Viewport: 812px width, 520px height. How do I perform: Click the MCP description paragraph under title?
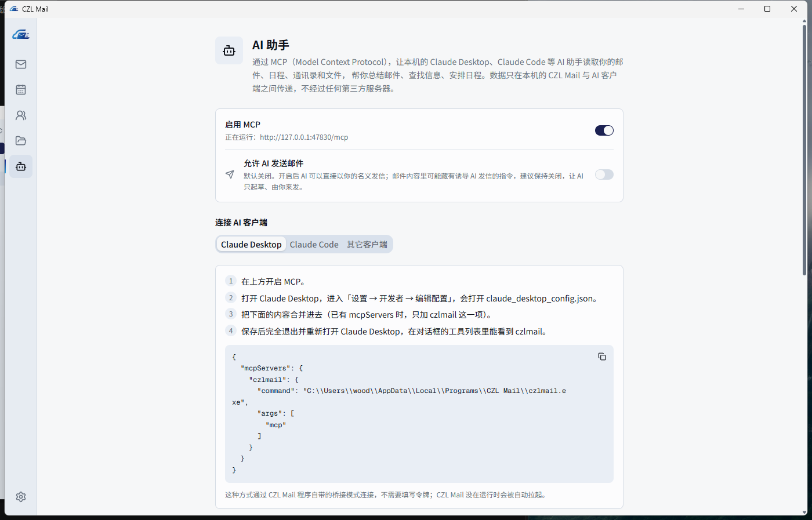click(x=438, y=75)
